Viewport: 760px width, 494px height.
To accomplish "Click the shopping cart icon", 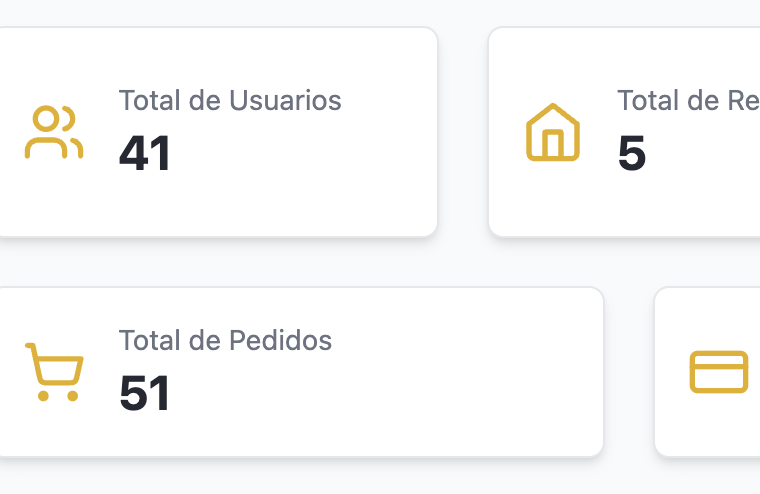I will (x=54, y=373).
